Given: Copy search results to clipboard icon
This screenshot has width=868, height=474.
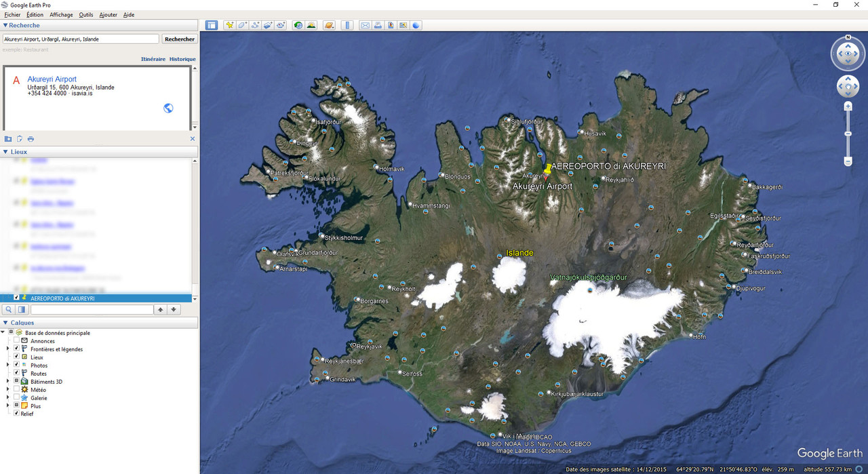Looking at the screenshot, I should click(20, 138).
